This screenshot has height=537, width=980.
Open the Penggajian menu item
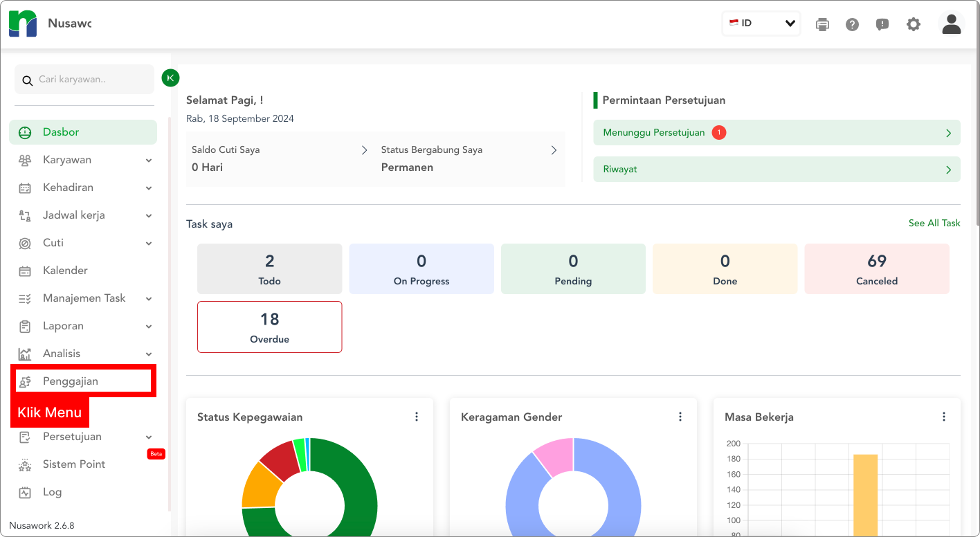pyautogui.click(x=83, y=381)
